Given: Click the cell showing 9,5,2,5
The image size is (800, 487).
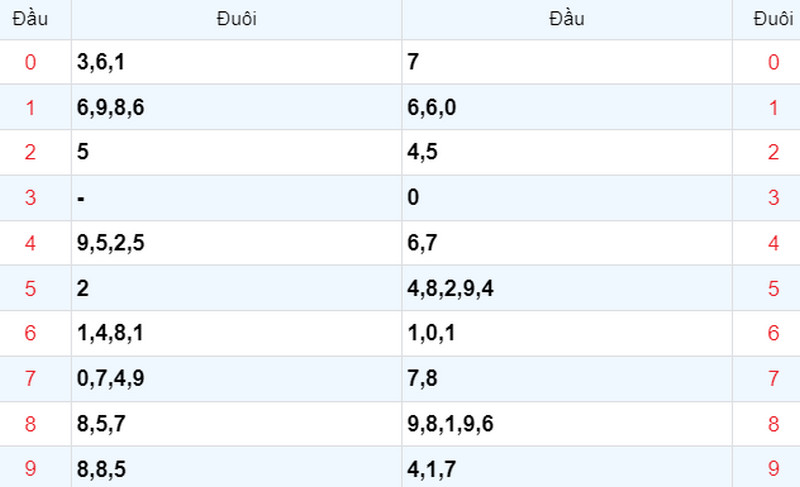Looking at the screenshot, I should point(236,243).
